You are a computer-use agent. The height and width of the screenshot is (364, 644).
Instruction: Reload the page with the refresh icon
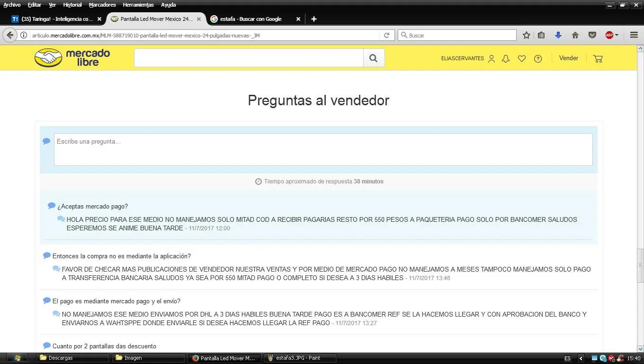tap(386, 35)
